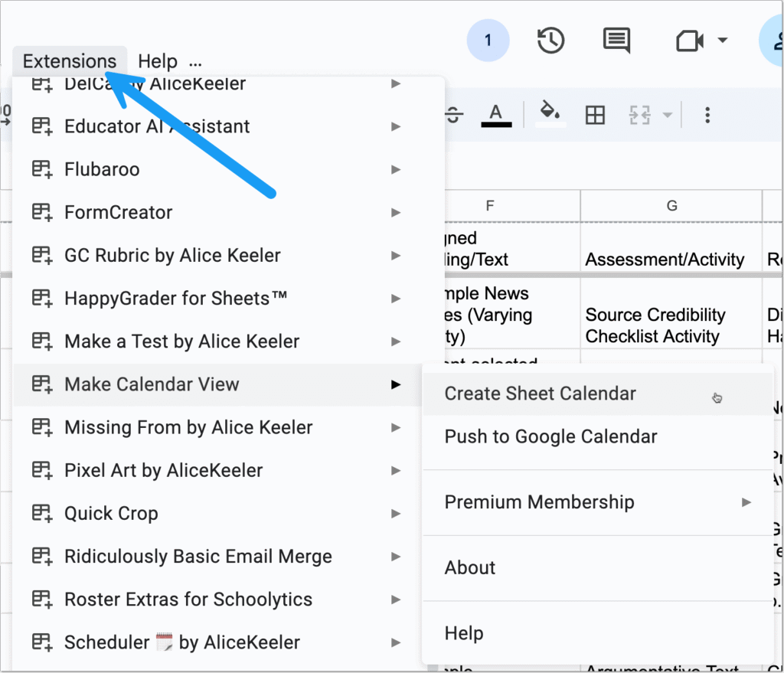Select Create Sheet Calendar
Screen dimensions: 784x673
540,394
